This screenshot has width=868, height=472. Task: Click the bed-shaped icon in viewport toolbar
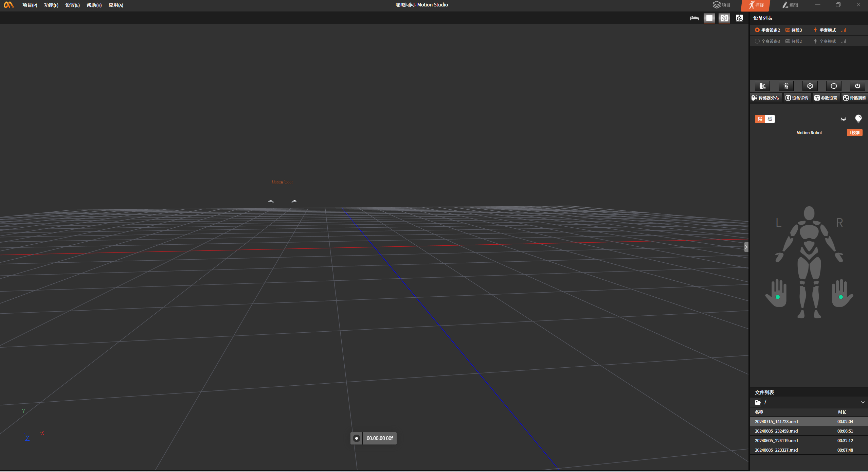tap(694, 18)
